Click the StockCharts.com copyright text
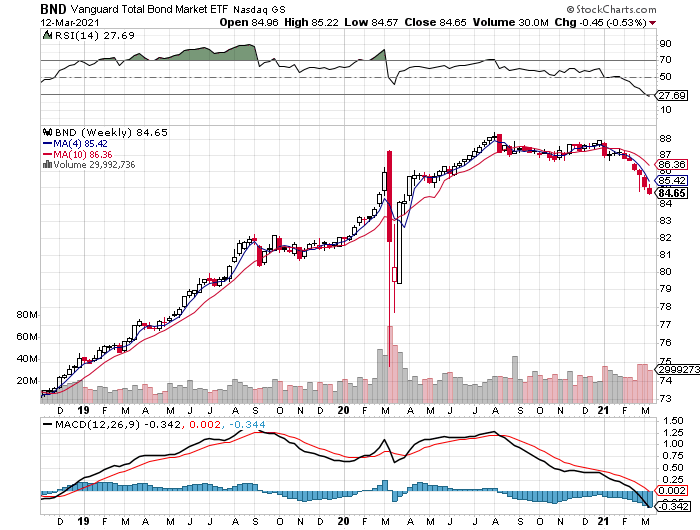The image size is (700, 530). point(612,9)
